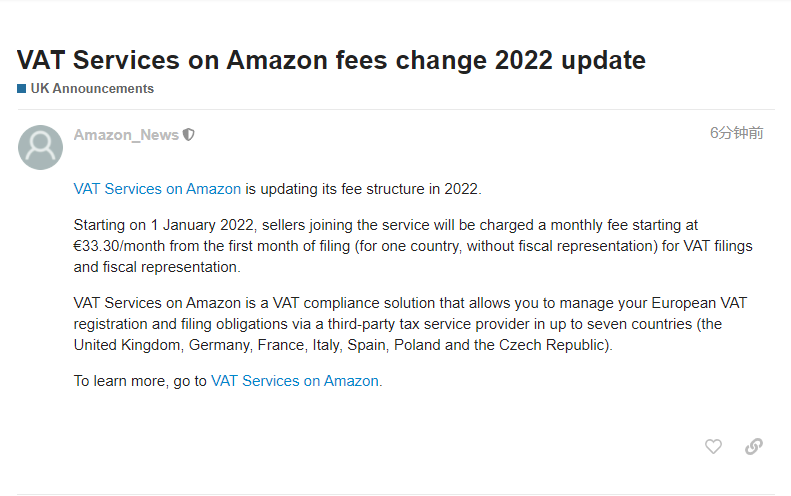Click the topic title heading

coord(331,60)
